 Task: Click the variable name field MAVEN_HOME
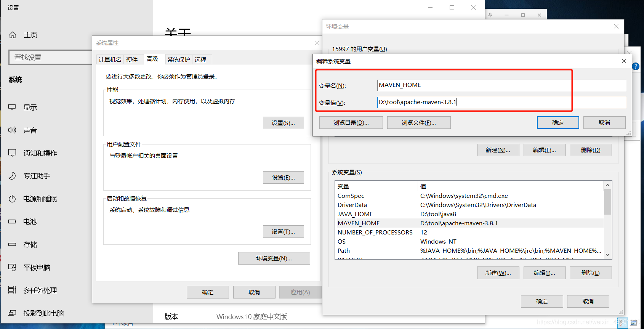(501, 85)
